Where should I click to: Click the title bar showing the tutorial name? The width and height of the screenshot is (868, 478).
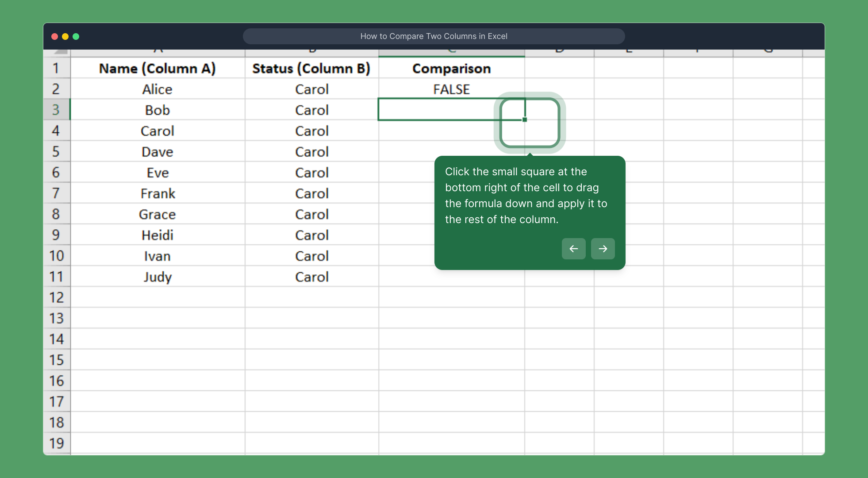pyautogui.click(x=434, y=36)
